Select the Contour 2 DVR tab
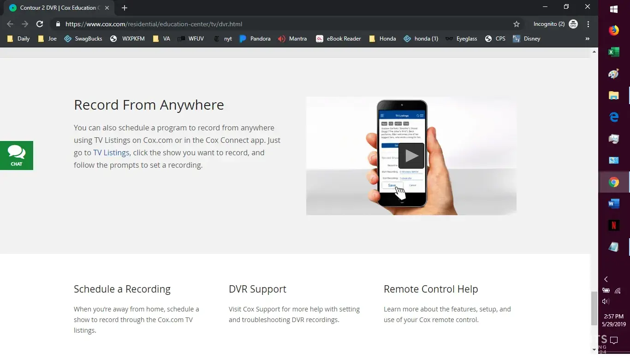This screenshot has height=364, width=630. click(58, 8)
